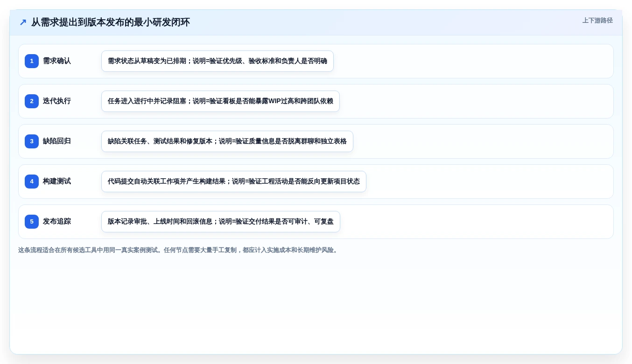Select step number badge 5
This screenshot has height=364, width=632.
tap(32, 222)
